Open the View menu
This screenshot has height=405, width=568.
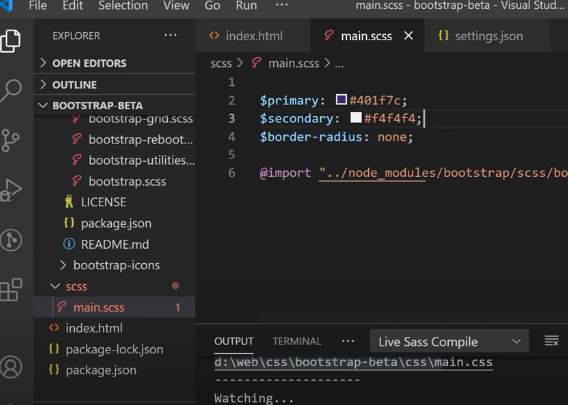[x=176, y=5]
